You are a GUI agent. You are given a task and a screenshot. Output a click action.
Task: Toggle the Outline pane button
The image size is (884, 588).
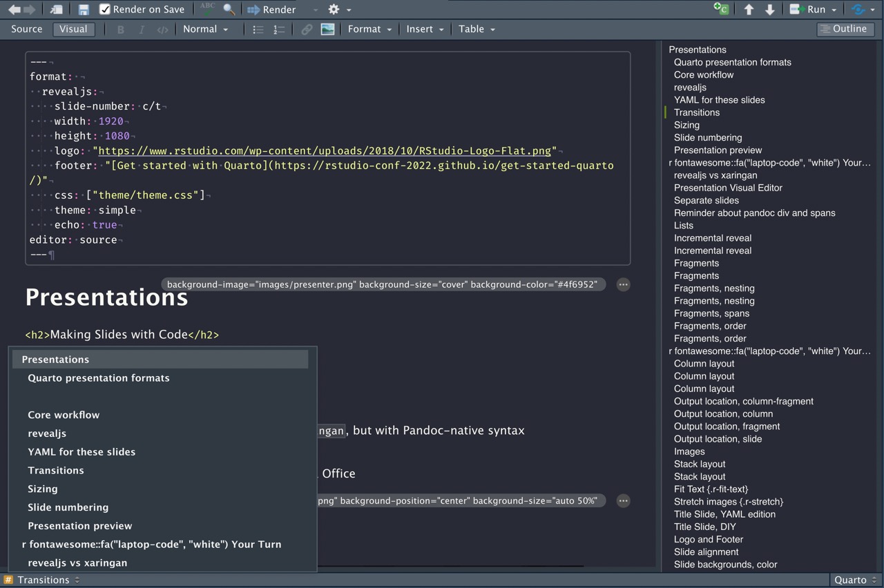845,29
